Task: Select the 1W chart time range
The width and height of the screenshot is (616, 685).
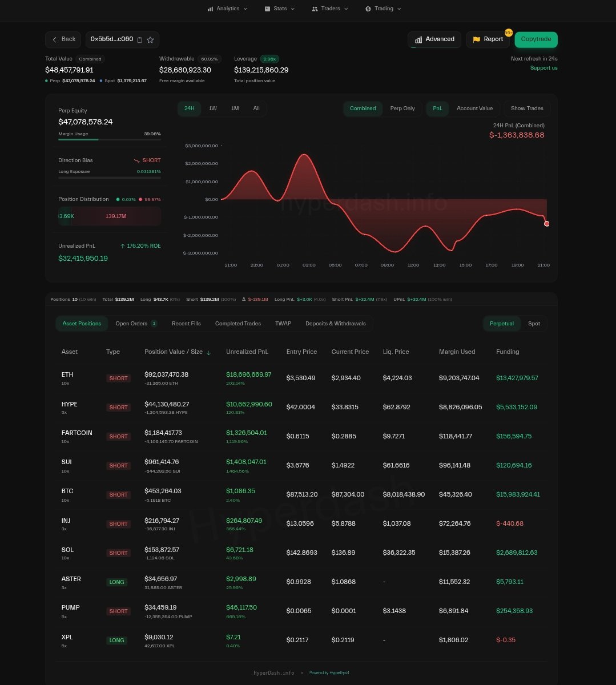Action: (212, 108)
